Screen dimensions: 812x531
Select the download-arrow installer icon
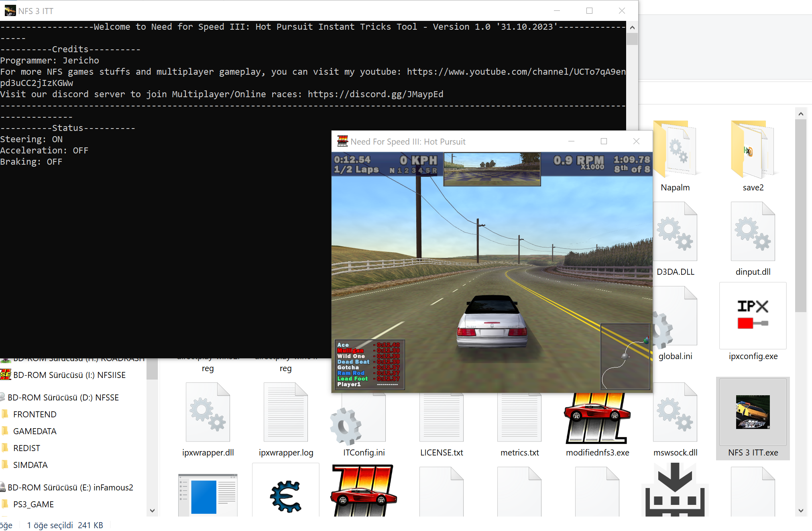tap(675, 490)
